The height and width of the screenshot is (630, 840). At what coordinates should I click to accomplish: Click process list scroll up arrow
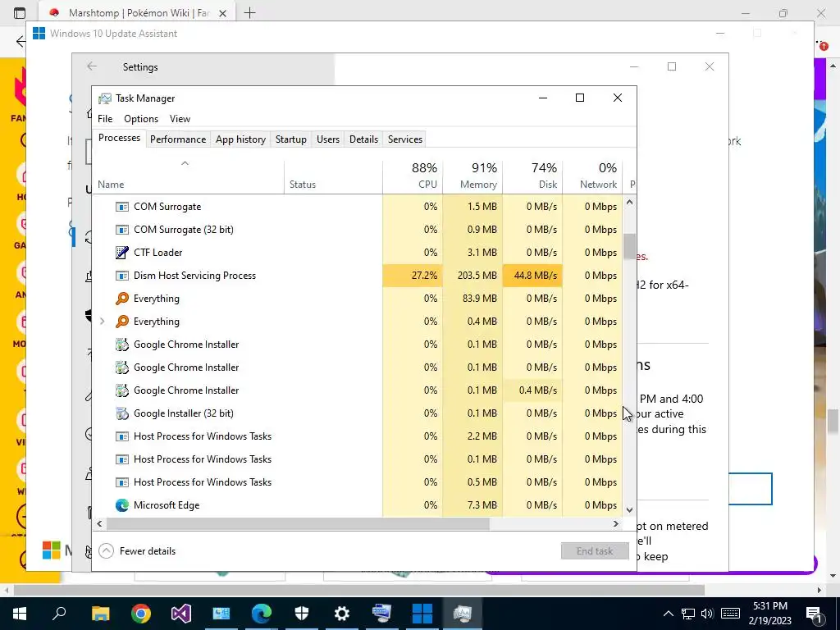(x=629, y=203)
